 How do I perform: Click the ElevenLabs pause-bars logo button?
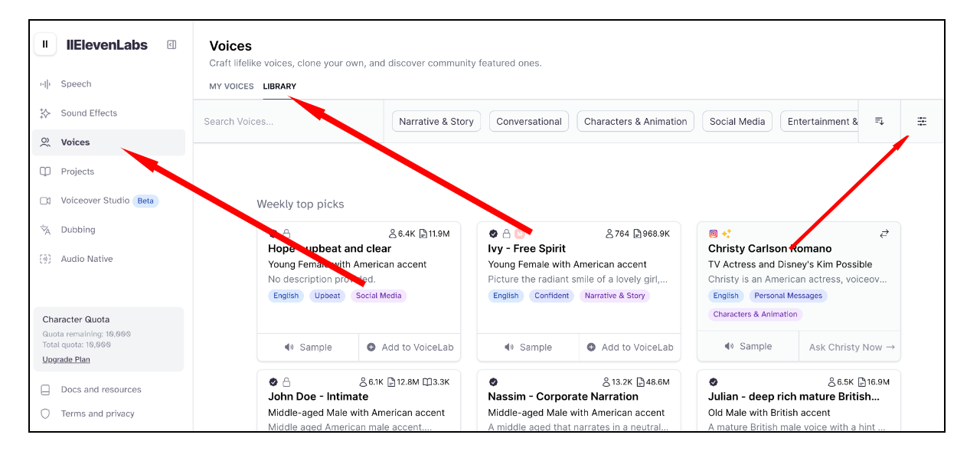(x=45, y=44)
